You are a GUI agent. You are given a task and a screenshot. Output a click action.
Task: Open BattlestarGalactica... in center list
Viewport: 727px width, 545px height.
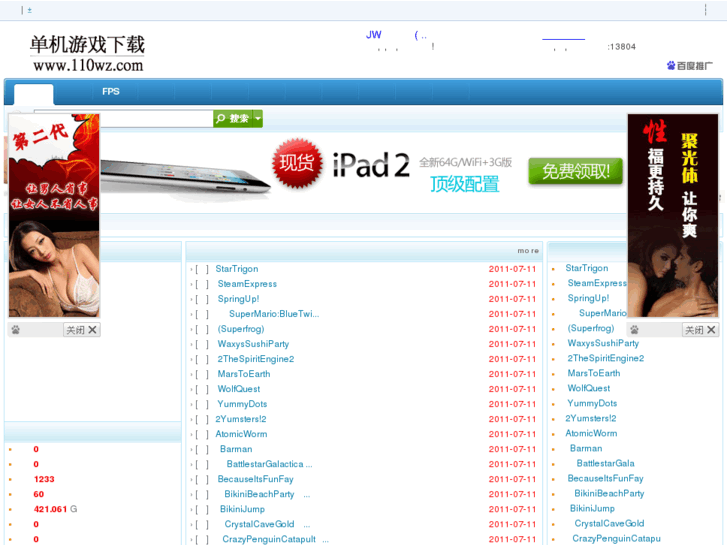point(269,464)
